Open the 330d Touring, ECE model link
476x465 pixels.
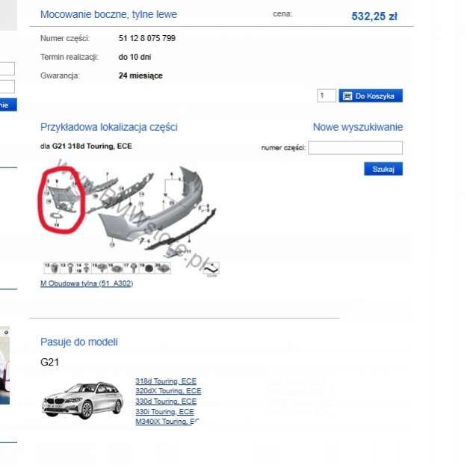(x=166, y=401)
